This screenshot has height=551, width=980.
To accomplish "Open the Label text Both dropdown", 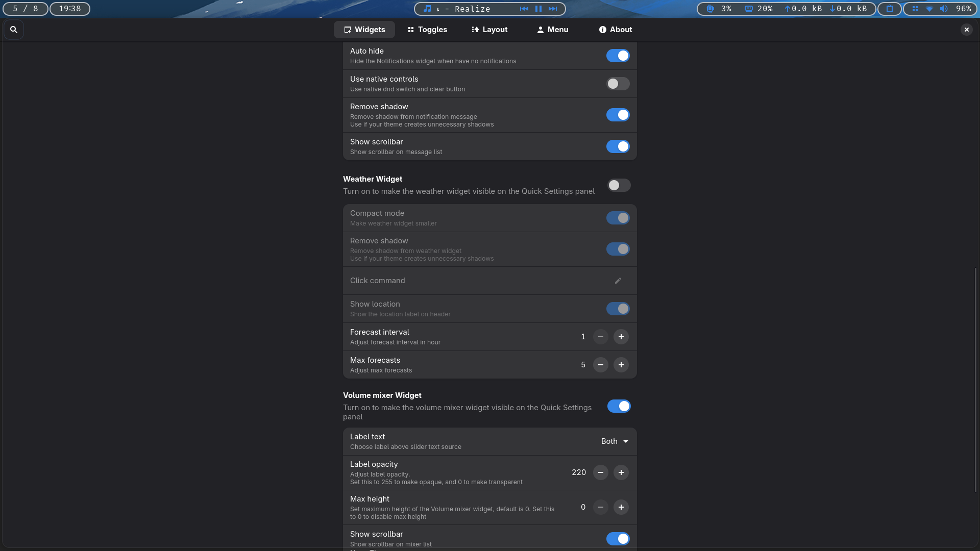I will pos(615,441).
